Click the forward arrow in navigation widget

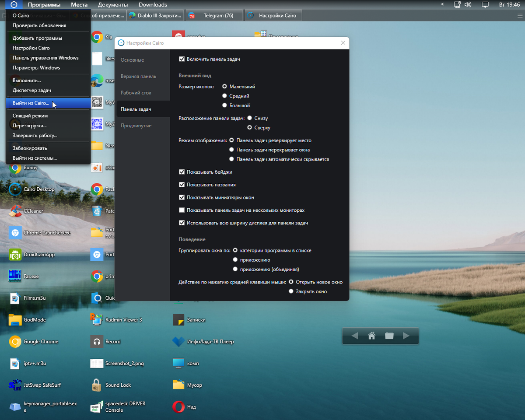[x=406, y=336]
